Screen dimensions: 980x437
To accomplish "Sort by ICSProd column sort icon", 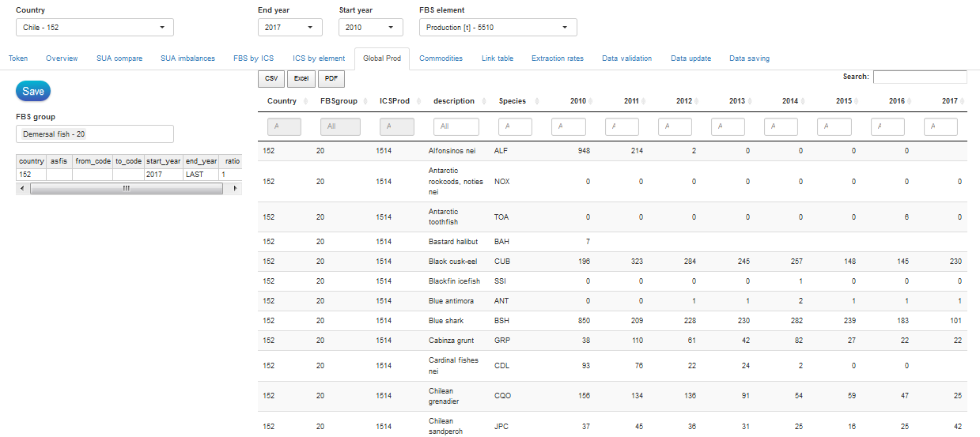I will pos(418,101).
